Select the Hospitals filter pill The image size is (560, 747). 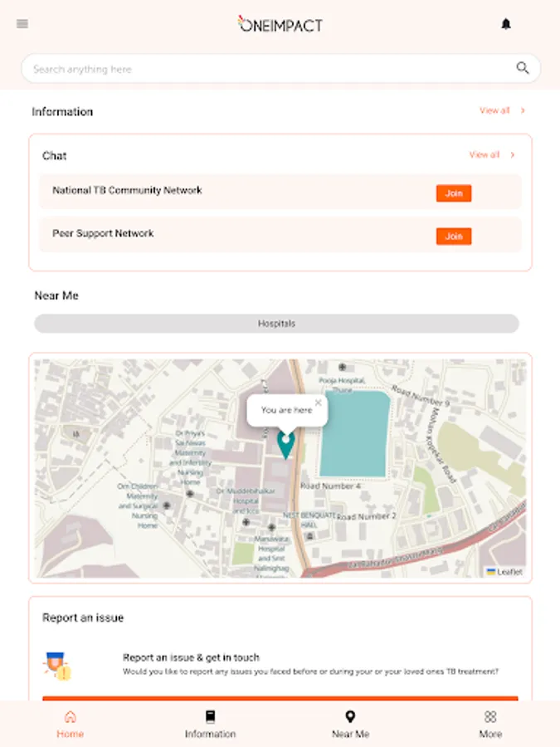(x=276, y=324)
